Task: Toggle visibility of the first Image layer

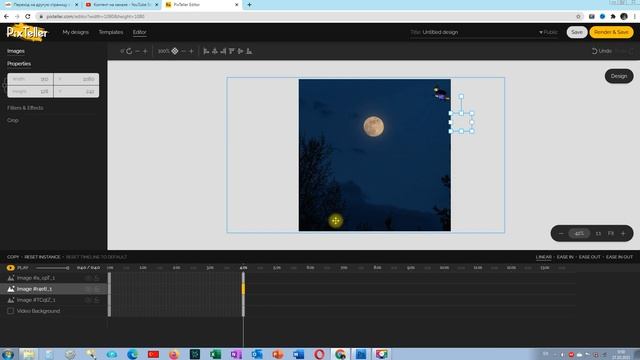Action: click(88, 278)
